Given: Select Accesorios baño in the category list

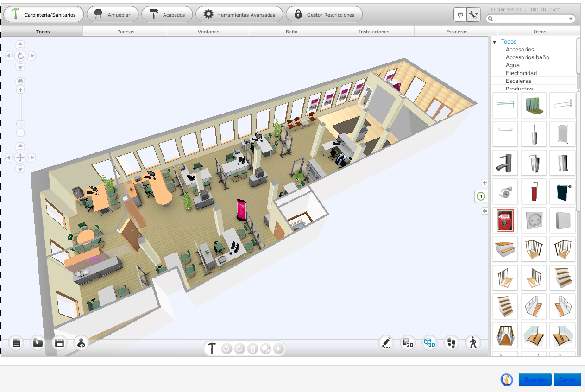Looking at the screenshot, I should (x=527, y=57).
